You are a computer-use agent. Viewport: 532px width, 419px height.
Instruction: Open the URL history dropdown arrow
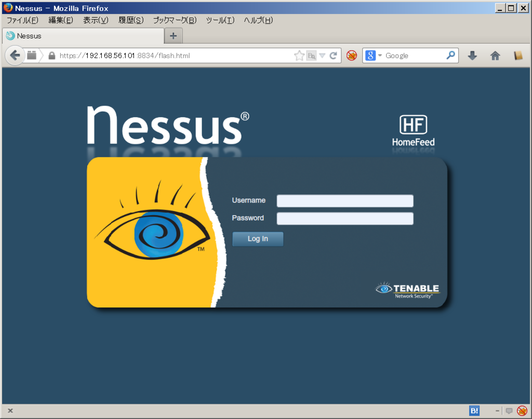click(322, 56)
